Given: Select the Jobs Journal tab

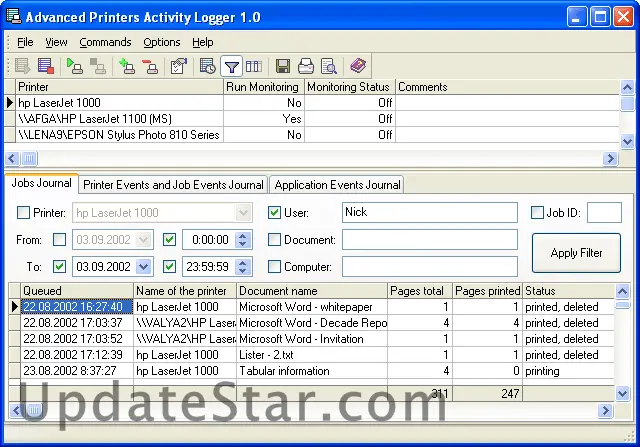Looking at the screenshot, I should tap(41, 183).
